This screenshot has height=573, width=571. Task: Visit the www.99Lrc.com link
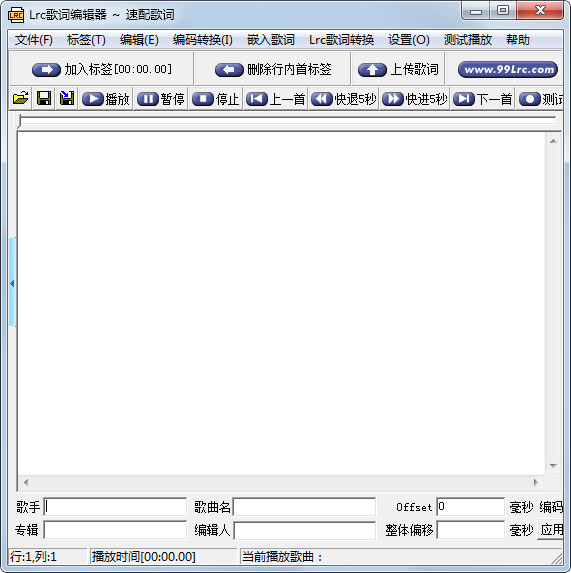point(508,69)
